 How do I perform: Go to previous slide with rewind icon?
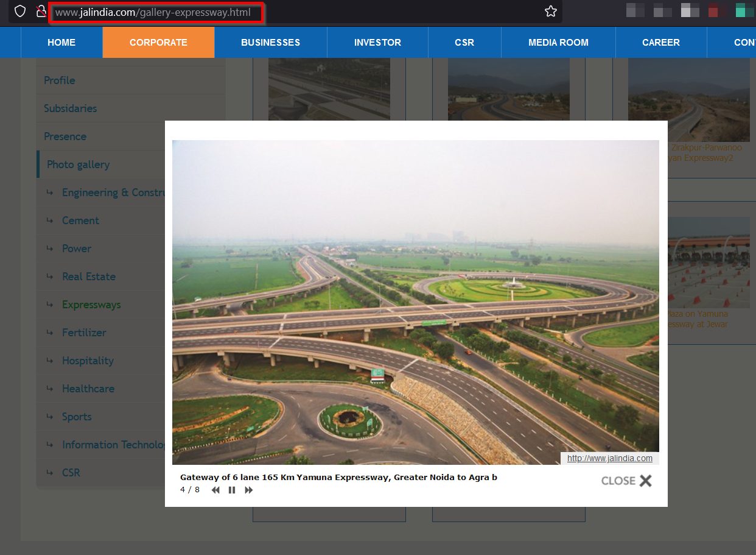[215, 490]
